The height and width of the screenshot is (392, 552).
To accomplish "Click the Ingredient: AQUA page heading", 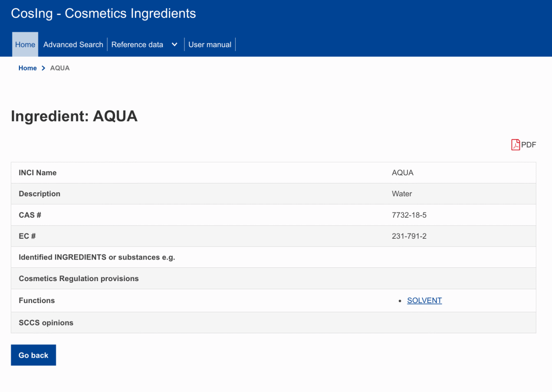I will (74, 116).
